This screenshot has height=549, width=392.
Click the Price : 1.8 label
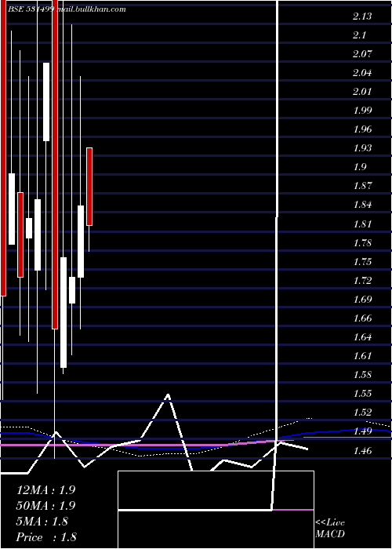pyautogui.click(x=46, y=537)
